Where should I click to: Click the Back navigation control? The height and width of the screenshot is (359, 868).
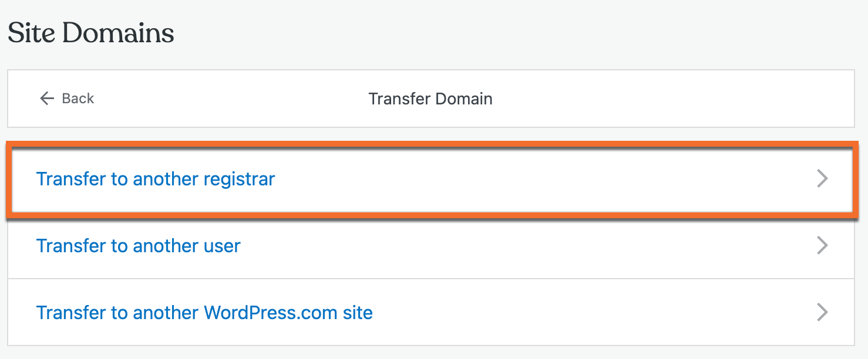[66, 99]
